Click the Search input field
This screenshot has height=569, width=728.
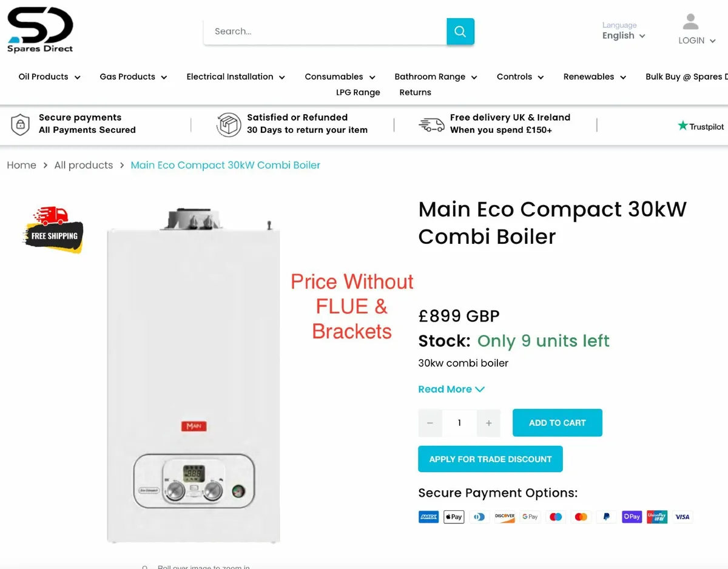tap(325, 31)
